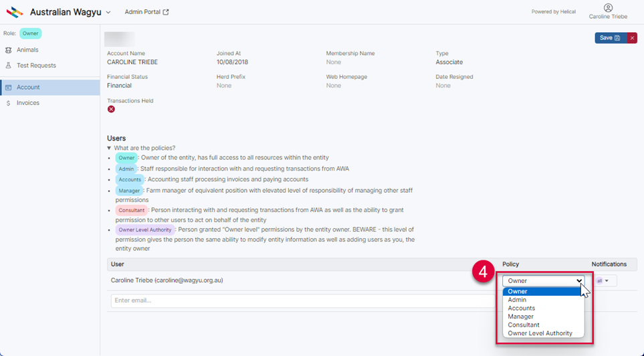Click the Admin policy badge
The height and width of the screenshot is (356, 644).
(x=126, y=169)
